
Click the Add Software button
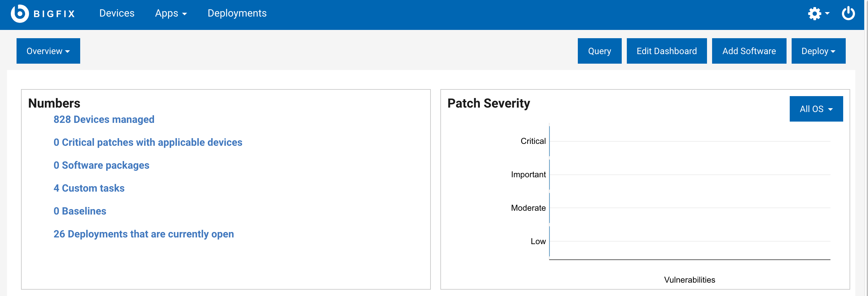coord(749,51)
